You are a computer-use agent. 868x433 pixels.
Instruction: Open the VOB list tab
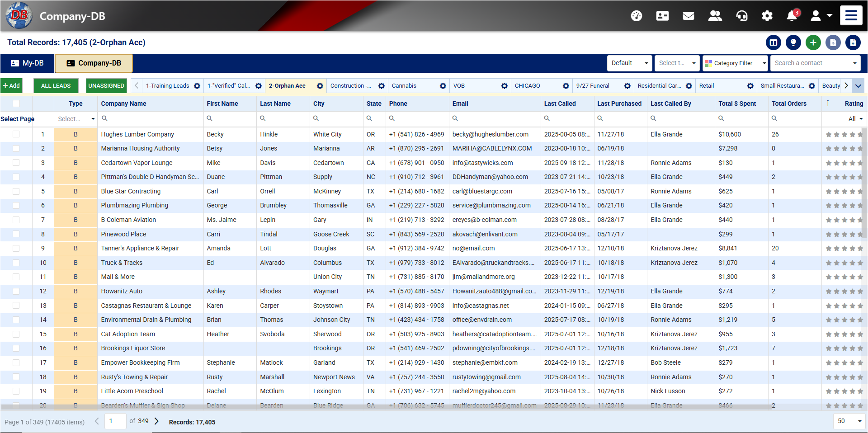pyautogui.click(x=480, y=86)
